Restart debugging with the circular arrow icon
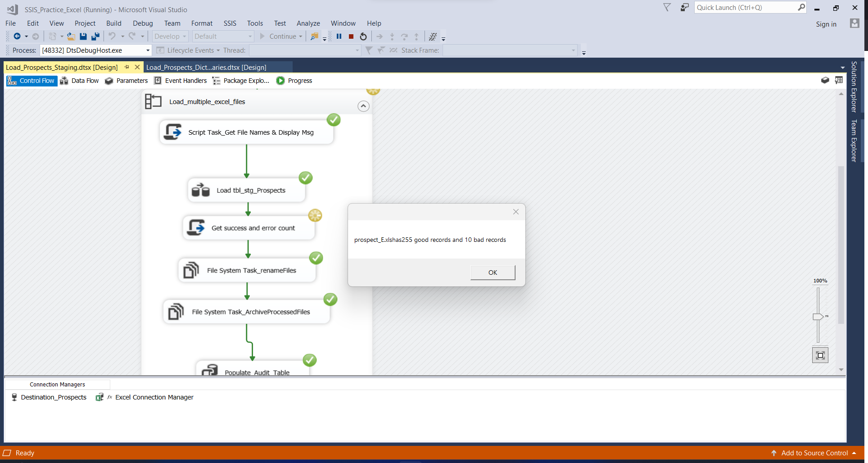This screenshot has height=463, width=868. click(x=363, y=36)
